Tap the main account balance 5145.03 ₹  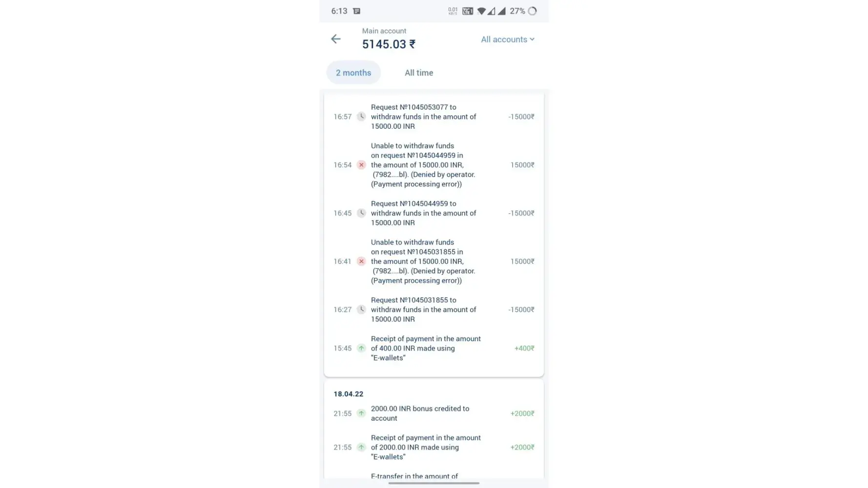389,44
